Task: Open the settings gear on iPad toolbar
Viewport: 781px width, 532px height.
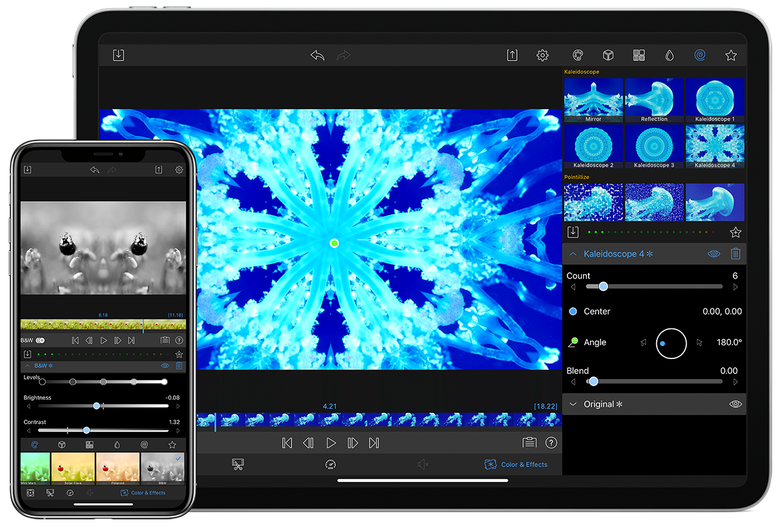Action: pyautogui.click(x=543, y=56)
